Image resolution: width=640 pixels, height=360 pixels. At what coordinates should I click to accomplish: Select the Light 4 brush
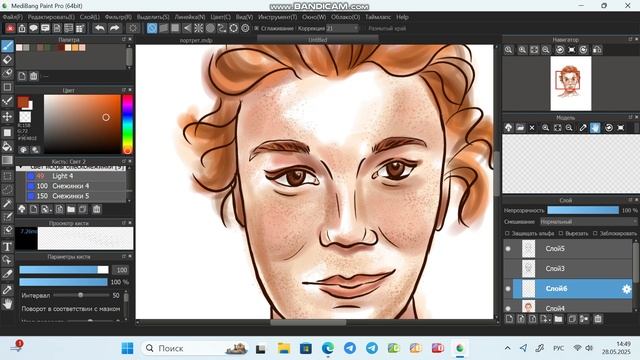pos(76,176)
